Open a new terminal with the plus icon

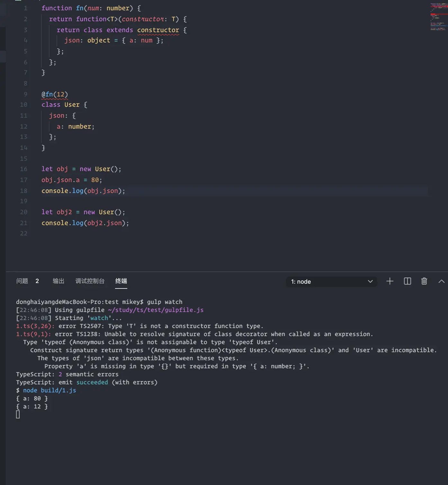coord(390,281)
